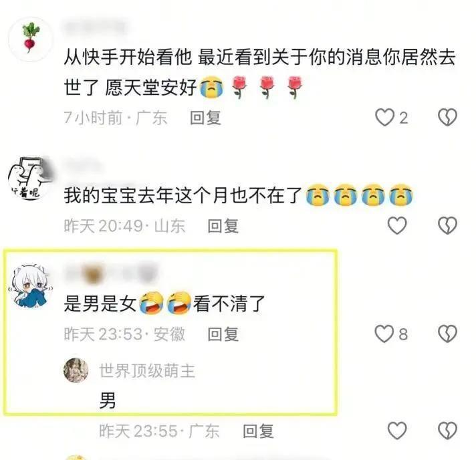Open 世界顶级萌主's small avatar
Viewport: 476px width, 460px height.
point(76,370)
